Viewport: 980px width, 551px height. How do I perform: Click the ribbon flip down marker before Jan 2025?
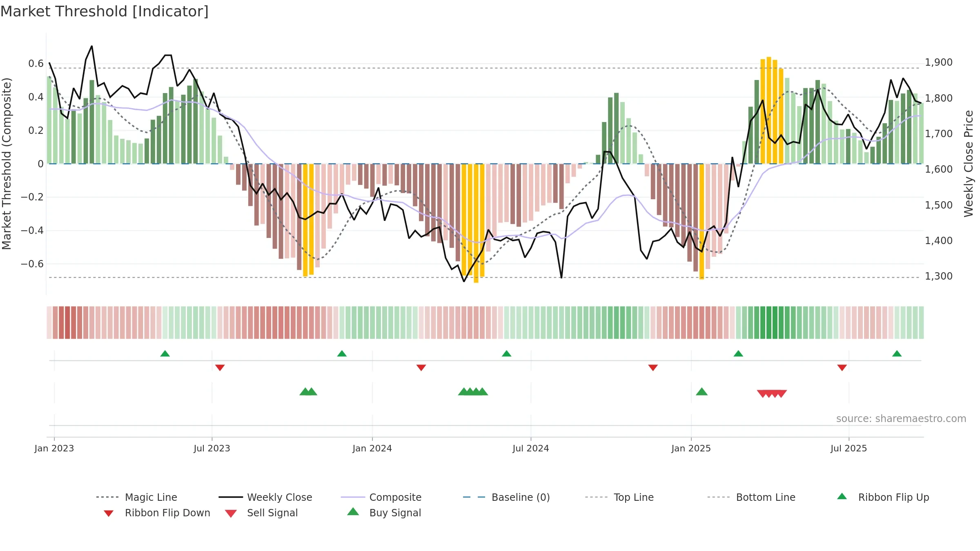(x=653, y=368)
